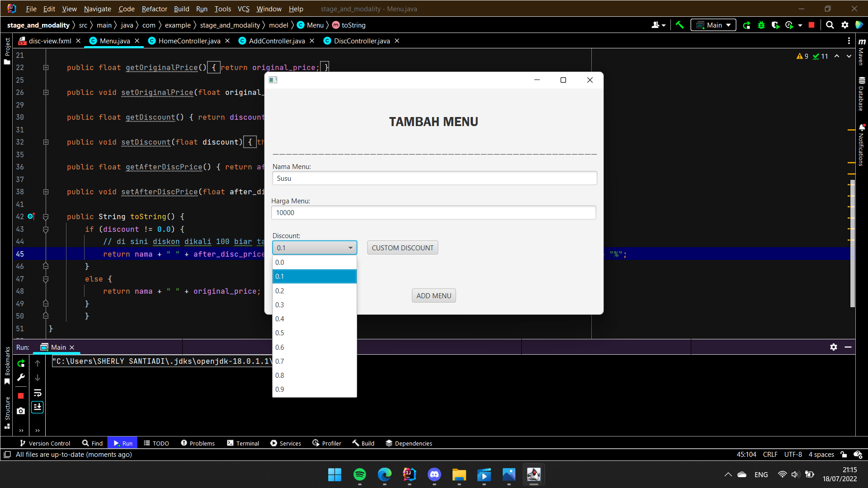Click the CUSTOM DISCOUNT button
Viewport: 868px width, 488px height.
click(x=402, y=248)
